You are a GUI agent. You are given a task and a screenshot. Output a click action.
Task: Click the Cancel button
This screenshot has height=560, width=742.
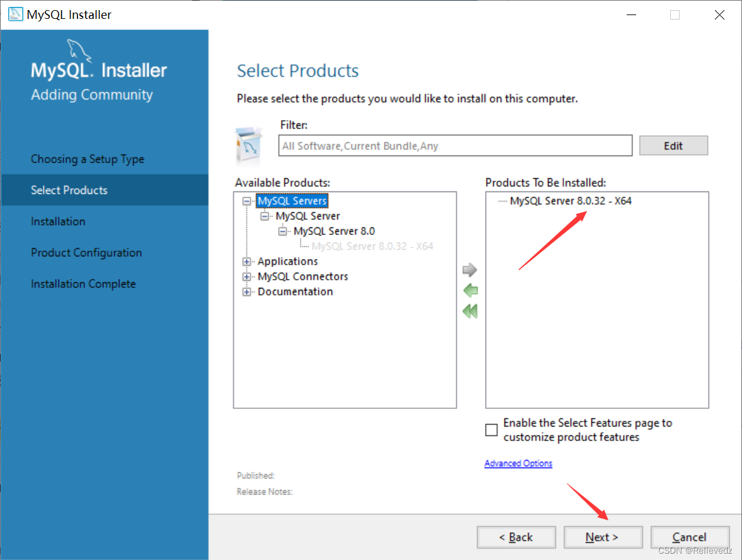pos(689,537)
